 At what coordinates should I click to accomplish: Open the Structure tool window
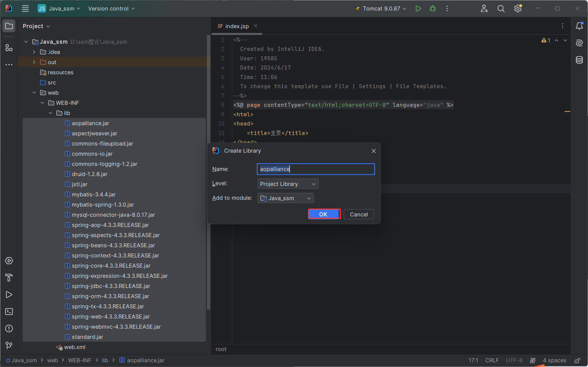coord(9,48)
